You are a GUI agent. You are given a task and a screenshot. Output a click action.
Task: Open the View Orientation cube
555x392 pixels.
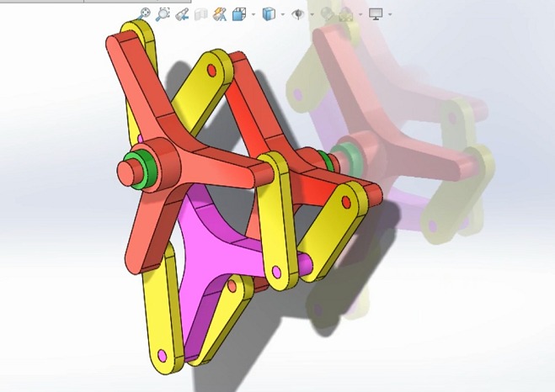tap(239, 14)
